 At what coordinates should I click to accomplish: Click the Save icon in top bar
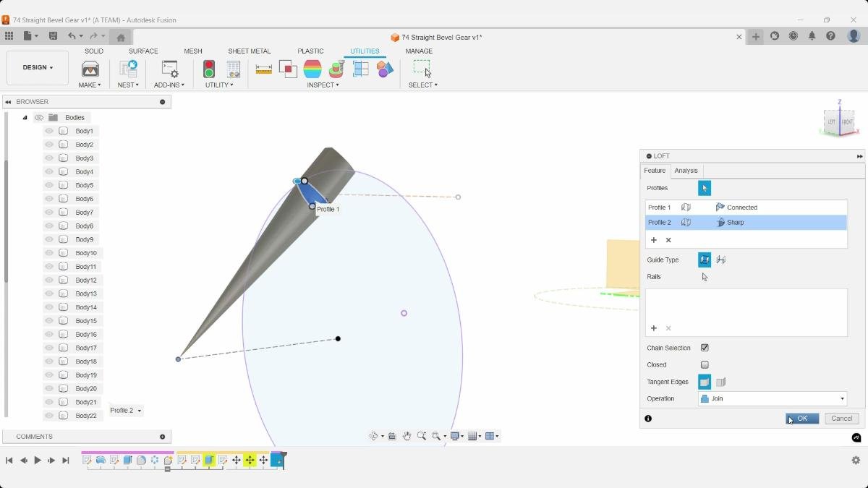(53, 36)
